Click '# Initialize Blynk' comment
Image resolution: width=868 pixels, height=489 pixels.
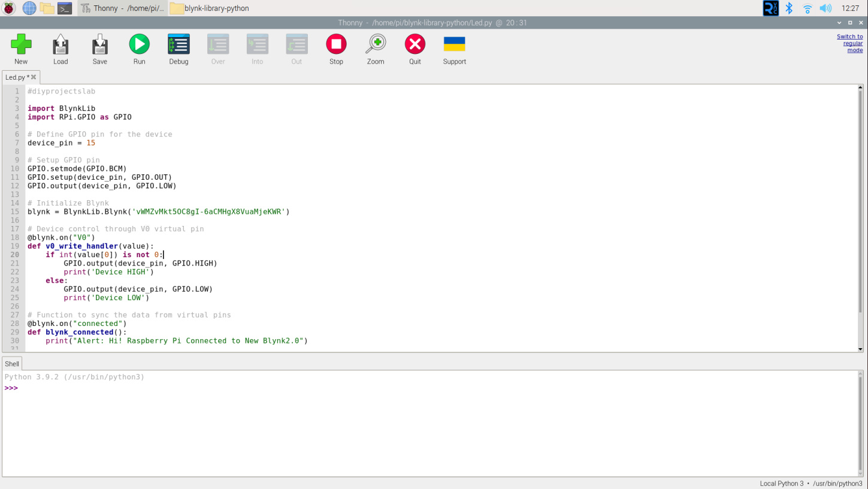[x=68, y=203]
